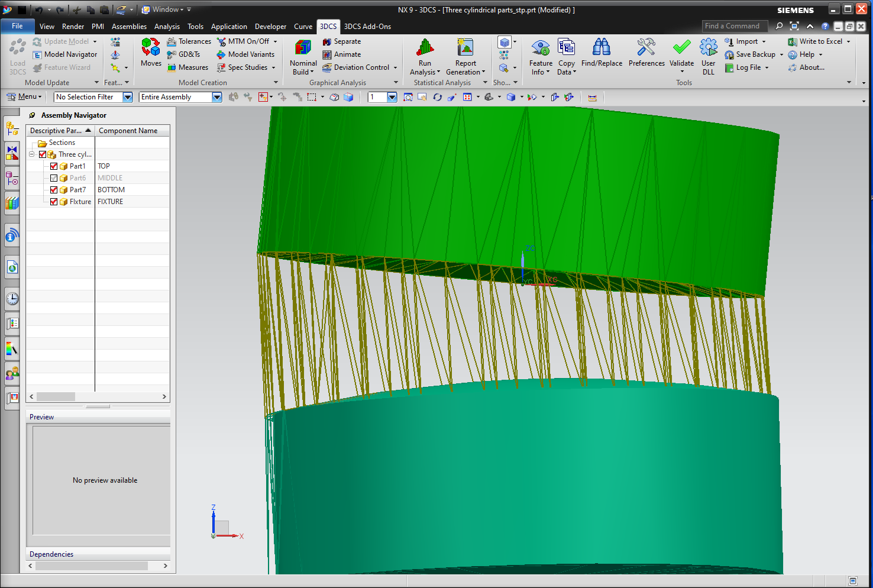The height and width of the screenshot is (588, 873).
Task: Toggle the Fixture component checkbox
Action: point(54,202)
